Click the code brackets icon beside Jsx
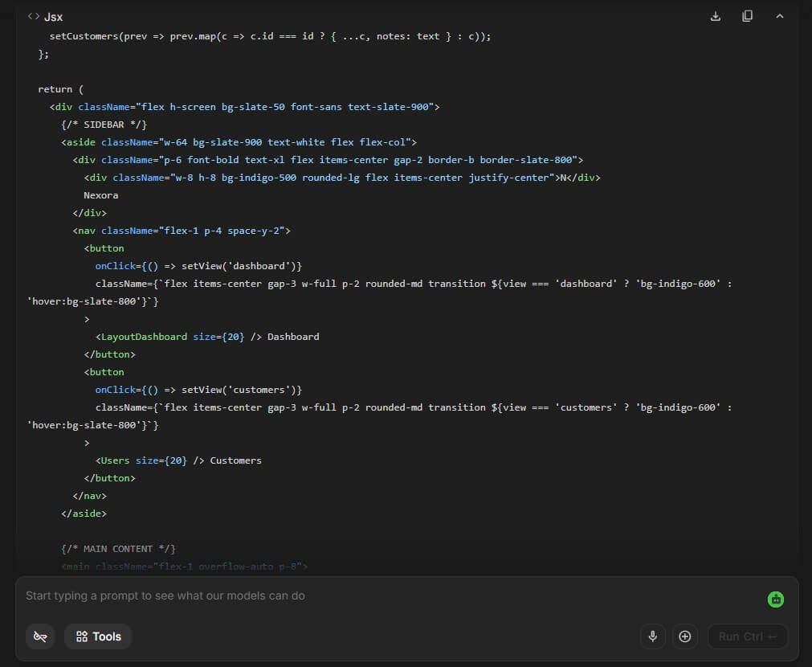This screenshot has height=667, width=812. [x=34, y=17]
